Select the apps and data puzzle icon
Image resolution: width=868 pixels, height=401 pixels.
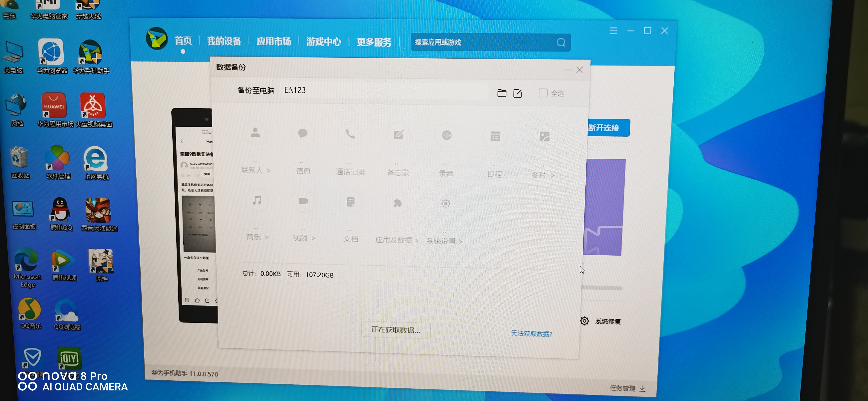[398, 203]
